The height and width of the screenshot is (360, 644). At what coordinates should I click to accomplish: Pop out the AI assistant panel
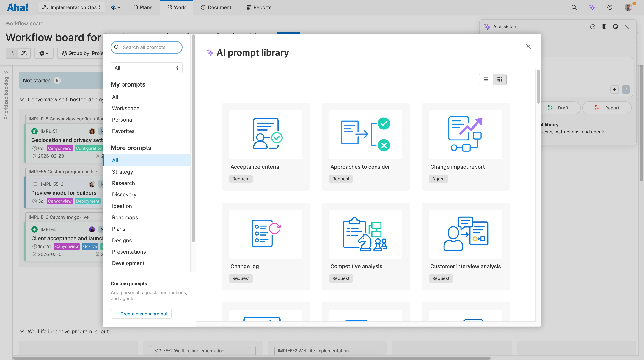point(616,26)
